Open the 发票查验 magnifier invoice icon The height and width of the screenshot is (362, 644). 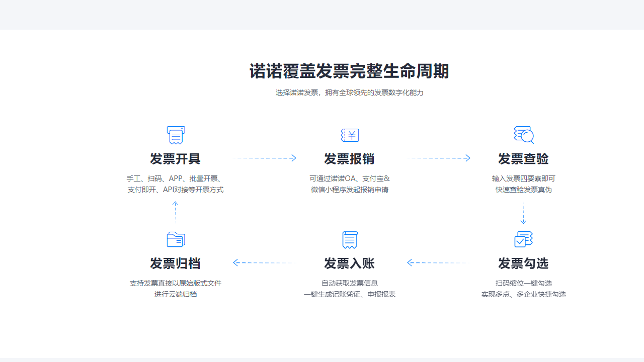click(523, 135)
